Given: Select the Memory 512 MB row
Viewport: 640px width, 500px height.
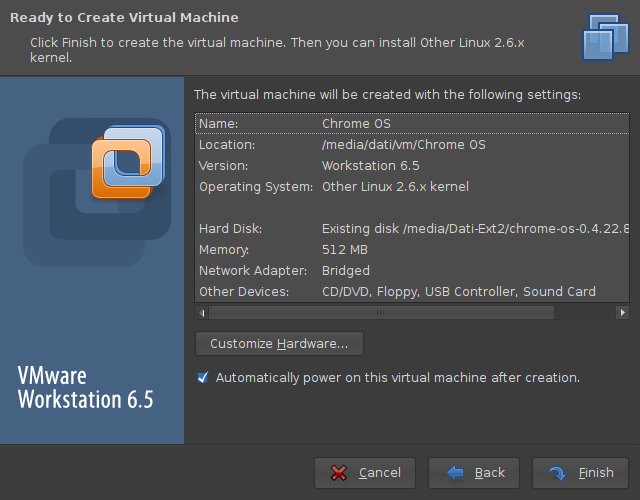Looking at the screenshot, I should pos(412,249).
